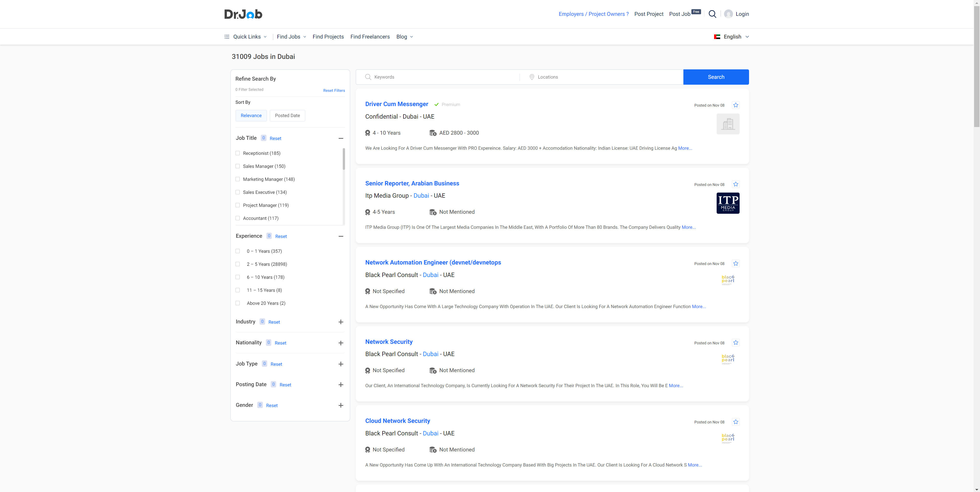The image size is (980, 492).
Task: Click the Quick Links list icon
Action: [x=227, y=36]
